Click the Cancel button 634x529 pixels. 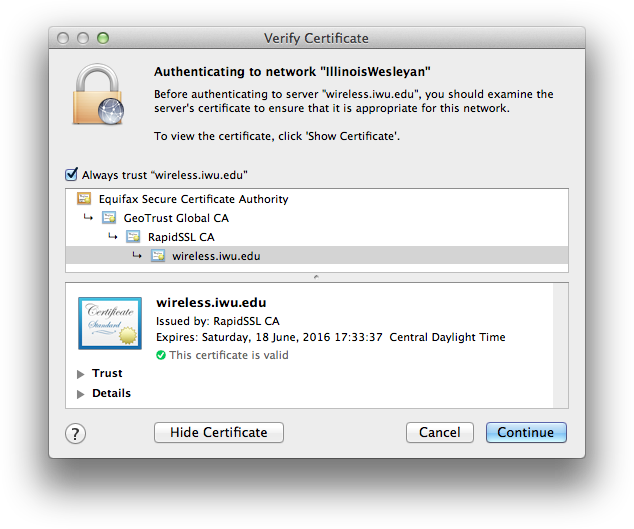(440, 432)
